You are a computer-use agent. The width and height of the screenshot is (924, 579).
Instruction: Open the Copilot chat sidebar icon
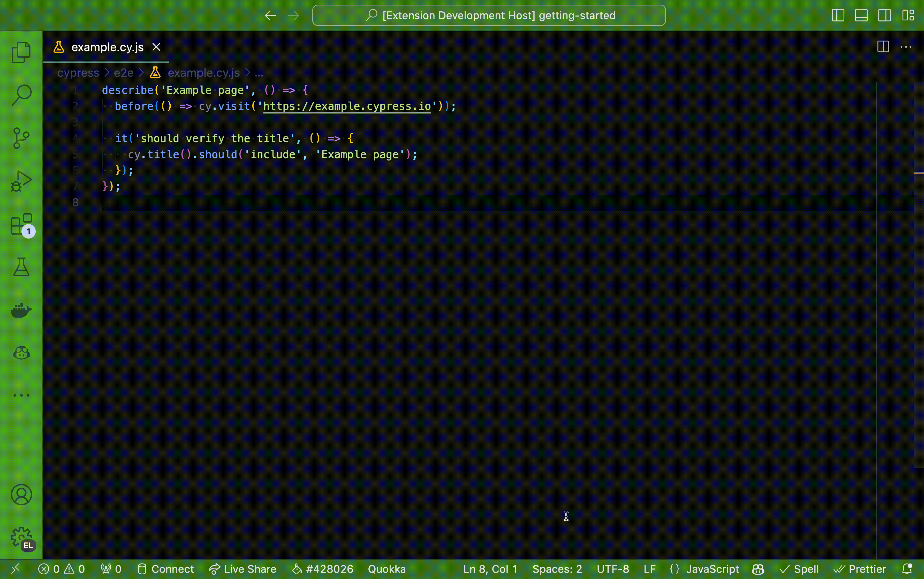tap(21, 353)
